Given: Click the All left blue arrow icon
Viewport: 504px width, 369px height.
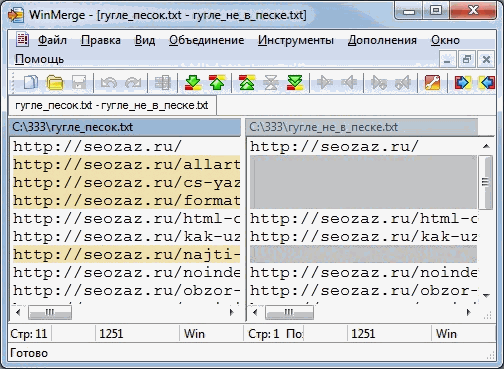Looking at the screenshot, I should coord(487,82).
